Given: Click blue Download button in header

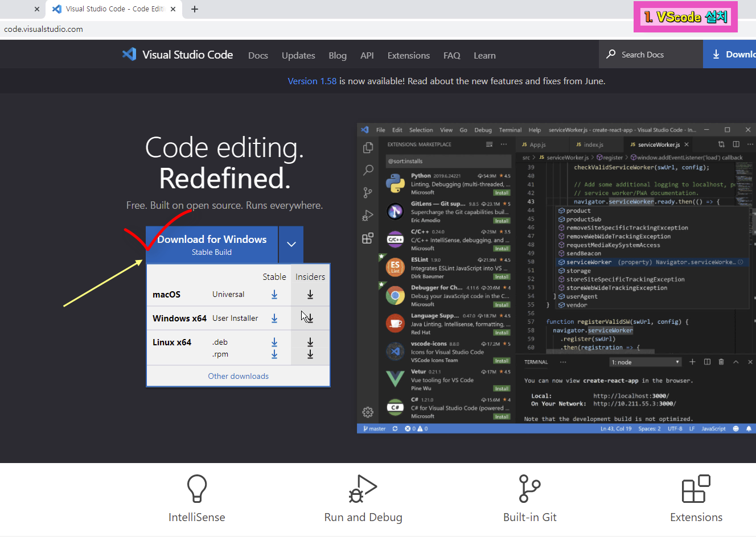Looking at the screenshot, I should (x=730, y=54).
